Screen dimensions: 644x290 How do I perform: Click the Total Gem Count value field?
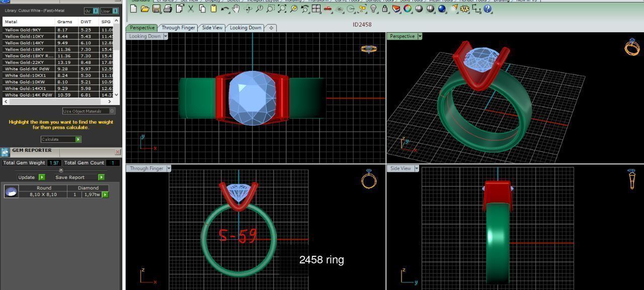(113, 163)
